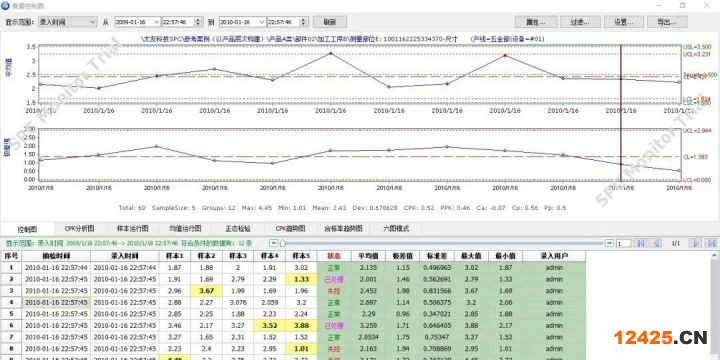720x360 pixels.
Task: Click the slider left-step arrow button
Action: click(x=274, y=242)
